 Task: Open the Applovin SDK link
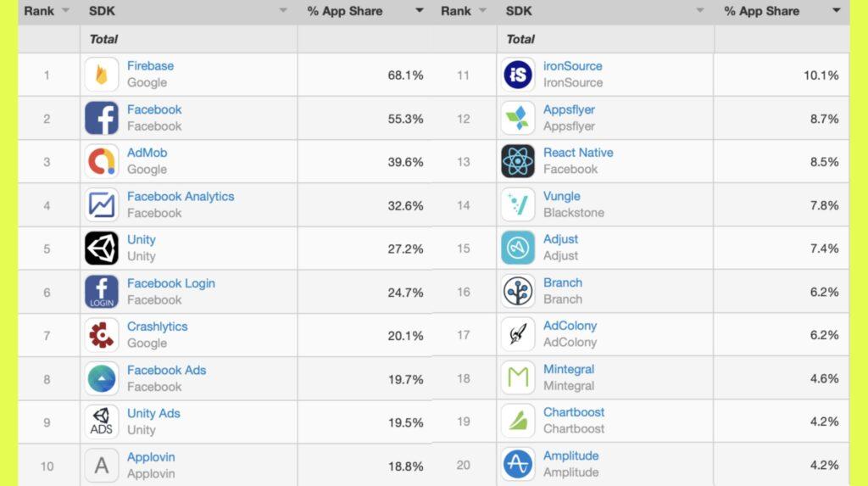point(151,457)
